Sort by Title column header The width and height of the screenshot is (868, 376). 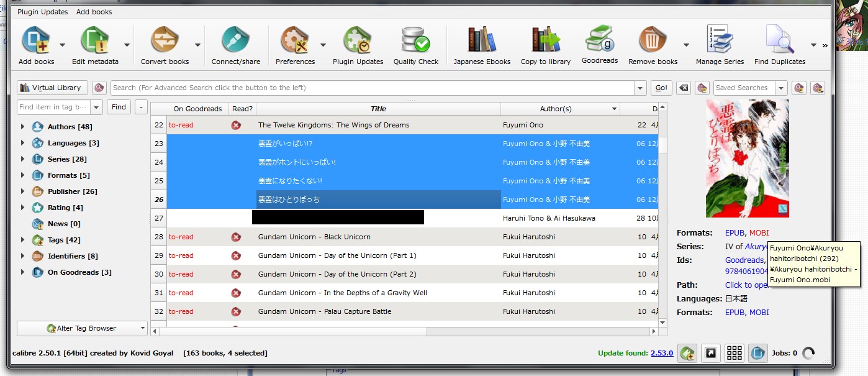pos(379,109)
